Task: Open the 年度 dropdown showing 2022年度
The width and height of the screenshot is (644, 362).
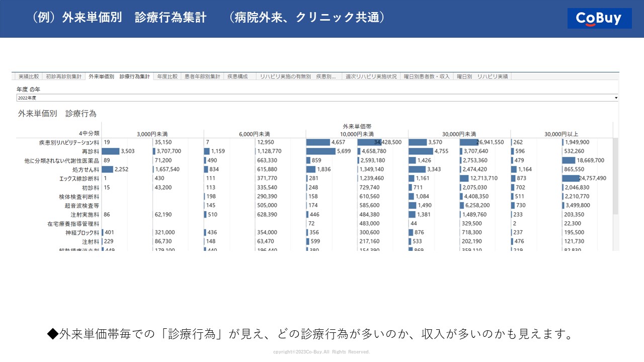Action: tap(317, 98)
